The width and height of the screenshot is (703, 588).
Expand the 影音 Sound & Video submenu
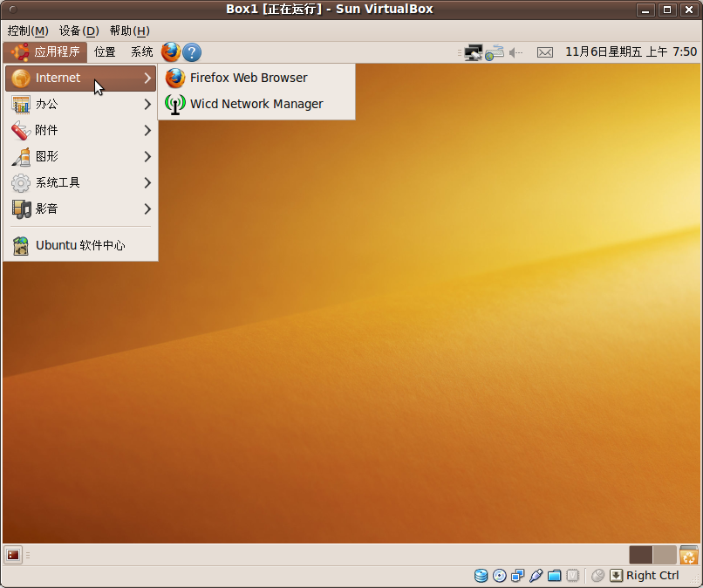[x=81, y=209]
